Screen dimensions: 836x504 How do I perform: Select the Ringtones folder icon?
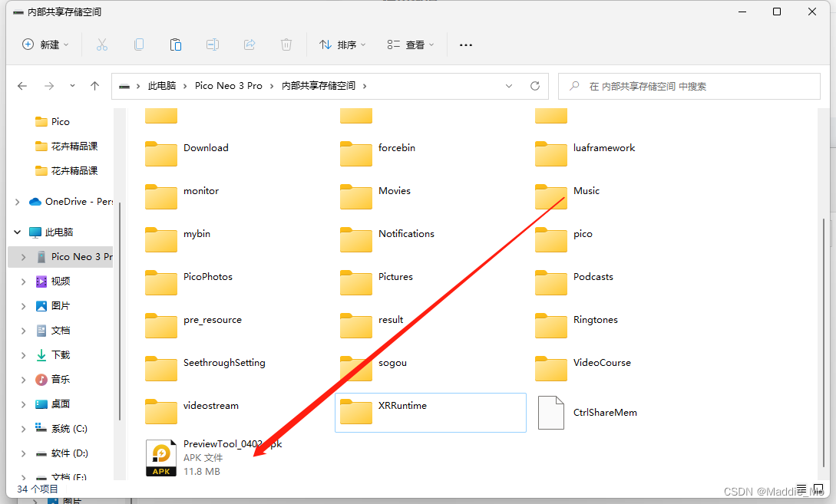point(550,325)
